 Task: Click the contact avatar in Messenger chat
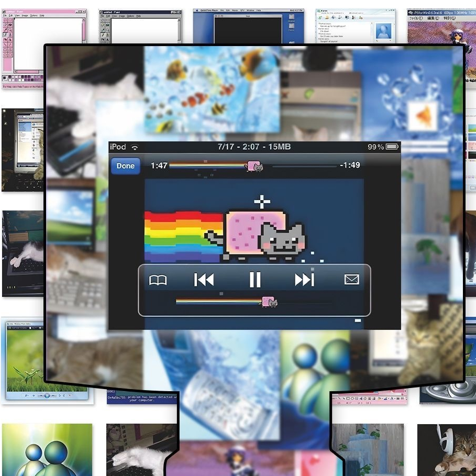(x=383, y=31)
